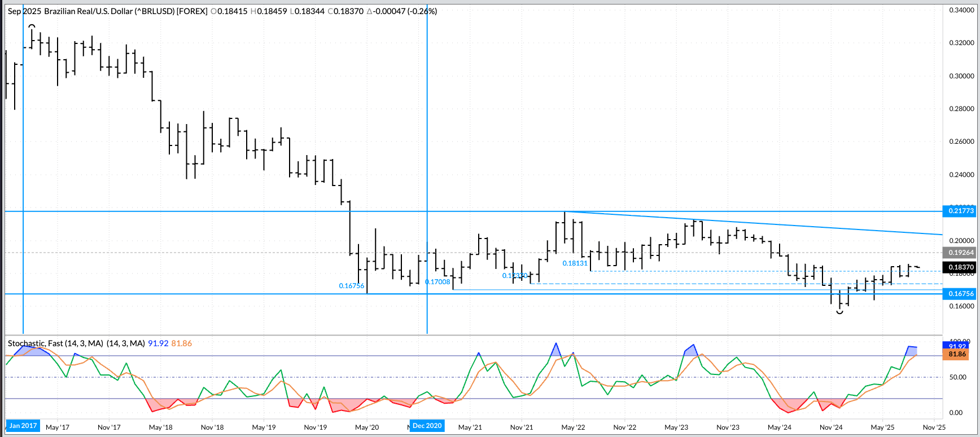Click the low marker arc under the Nov '24 low

coord(839,312)
